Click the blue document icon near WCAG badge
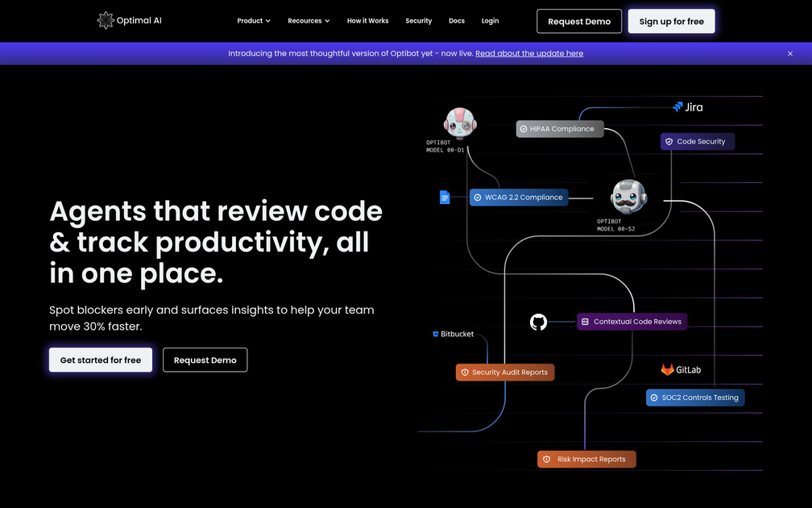Viewport: 812px width, 508px height. 444,197
